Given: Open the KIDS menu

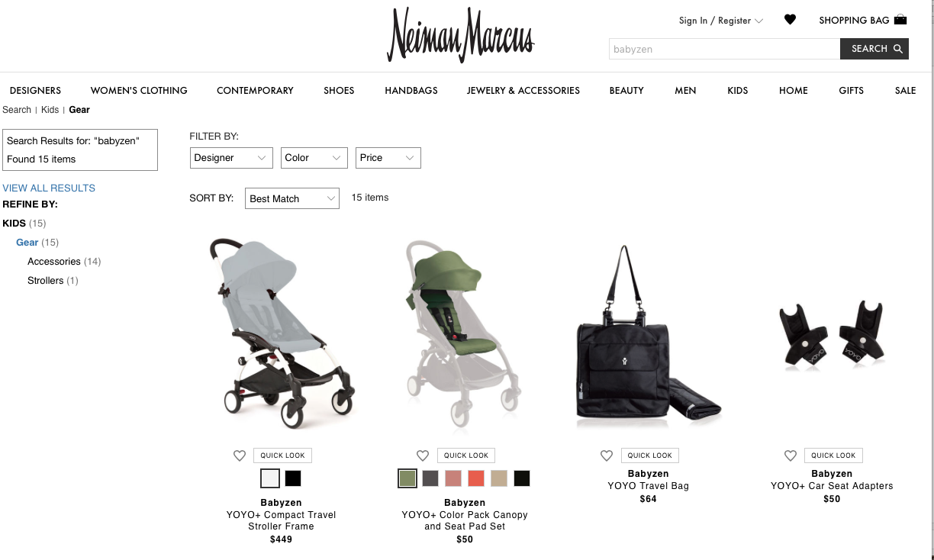Looking at the screenshot, I should point(738,90).
